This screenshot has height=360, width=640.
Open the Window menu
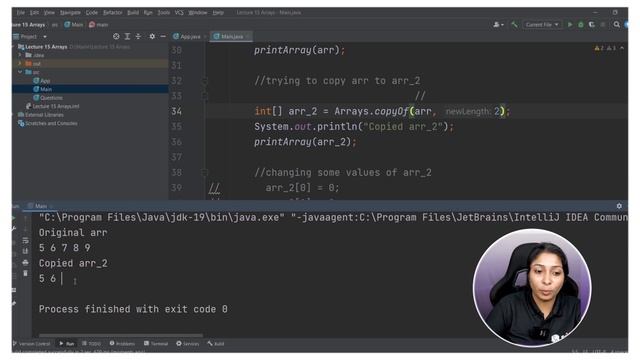[198, 13]
